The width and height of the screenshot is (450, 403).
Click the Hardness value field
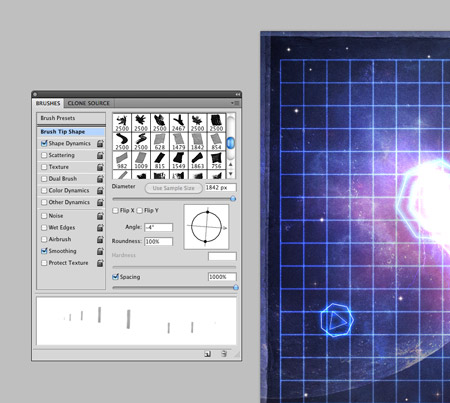(222, 256)
